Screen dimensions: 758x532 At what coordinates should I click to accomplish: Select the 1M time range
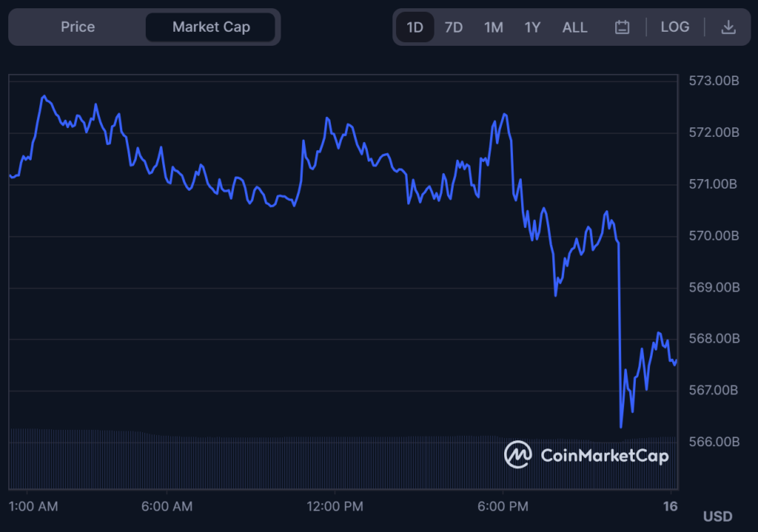click(494, 27)
